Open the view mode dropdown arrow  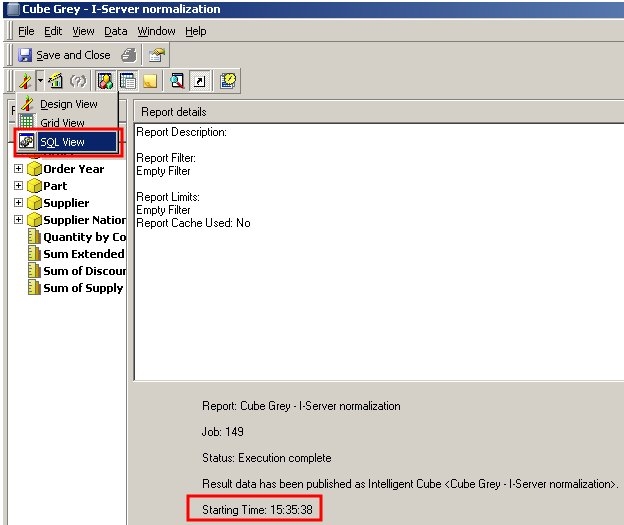pos(38,81)
